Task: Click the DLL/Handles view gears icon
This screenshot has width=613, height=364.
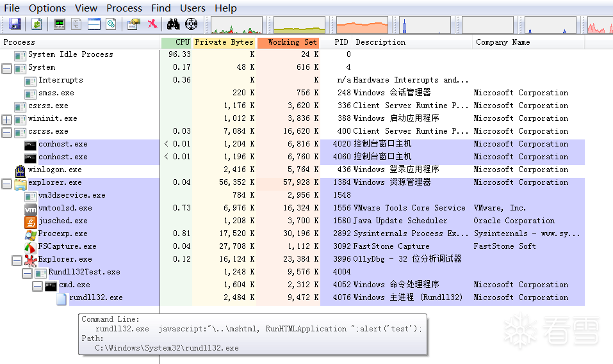Action: [x=111, y=24]
